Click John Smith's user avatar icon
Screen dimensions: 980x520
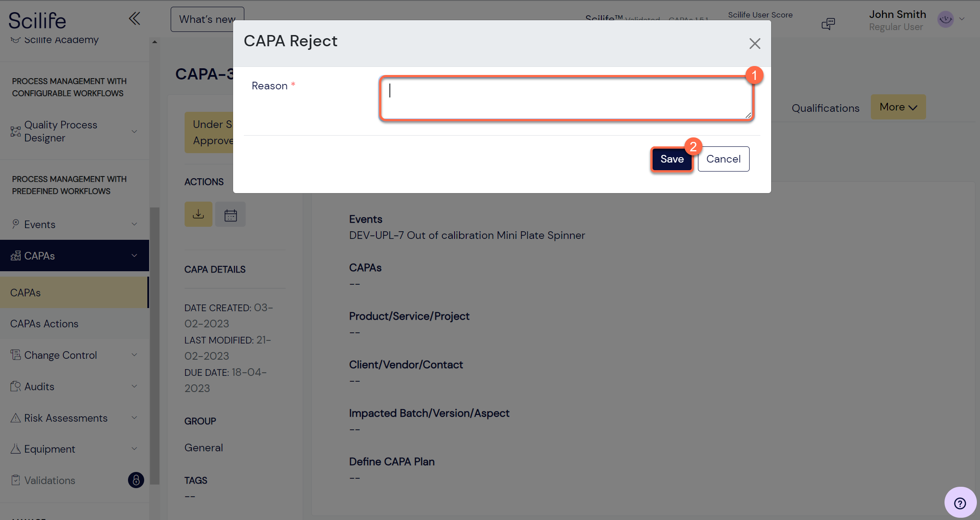point(945,19)
